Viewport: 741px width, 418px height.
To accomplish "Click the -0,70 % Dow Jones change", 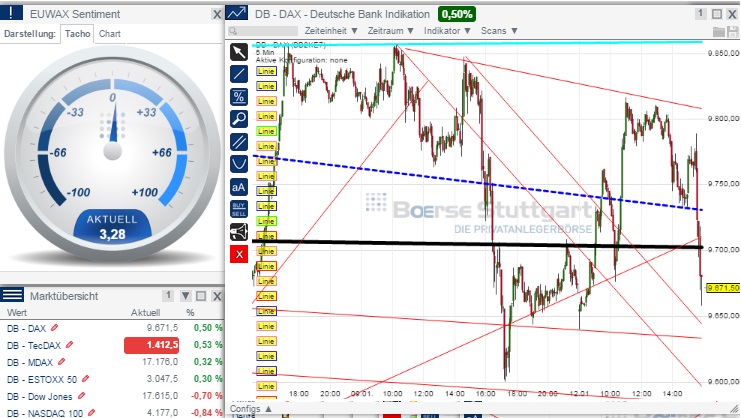I will [x=207, y=396].
